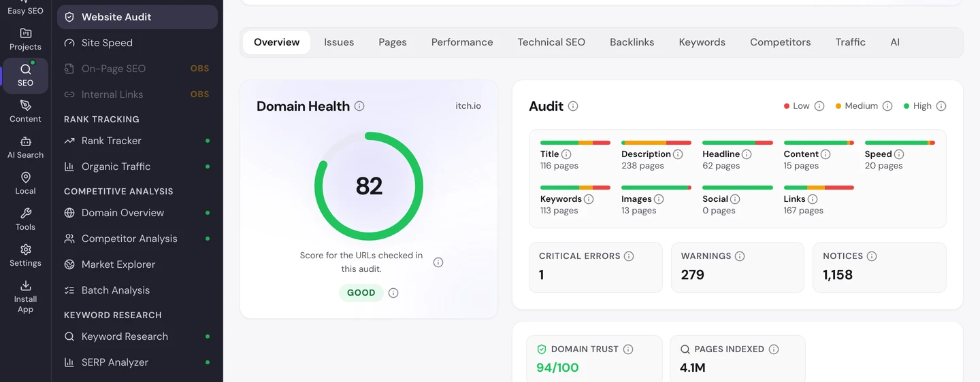Open Market Explorer in sidebar
This screenshot has height=382, width=980.
click(137, 264)
